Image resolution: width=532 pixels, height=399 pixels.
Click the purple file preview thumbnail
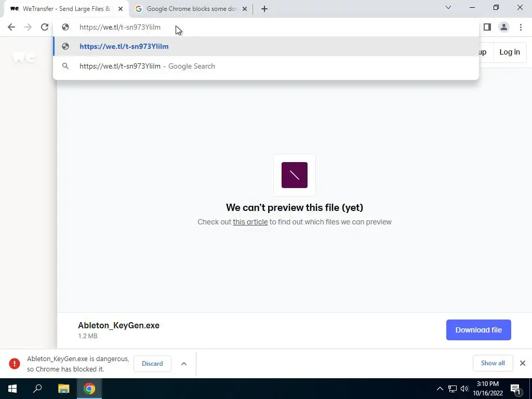pos(295,175)
